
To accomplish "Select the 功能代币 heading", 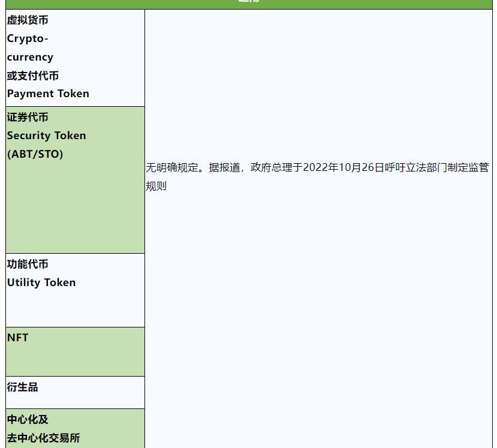I will point(28,264).
